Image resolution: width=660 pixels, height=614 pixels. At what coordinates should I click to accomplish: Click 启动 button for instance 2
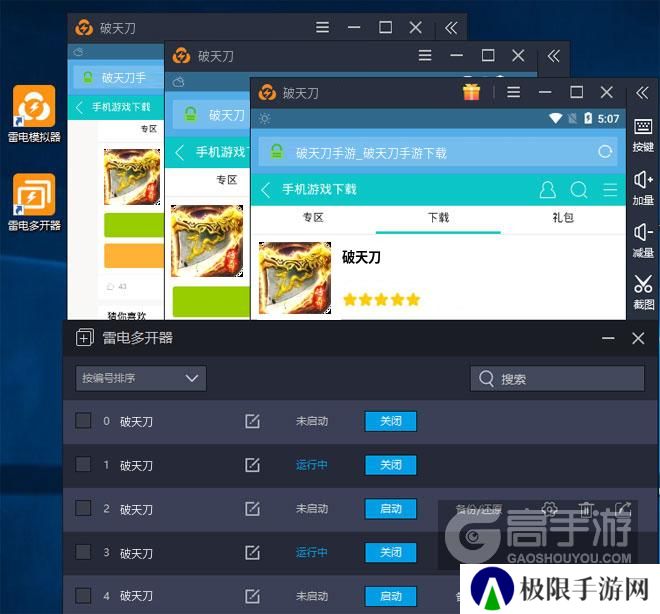391,508
